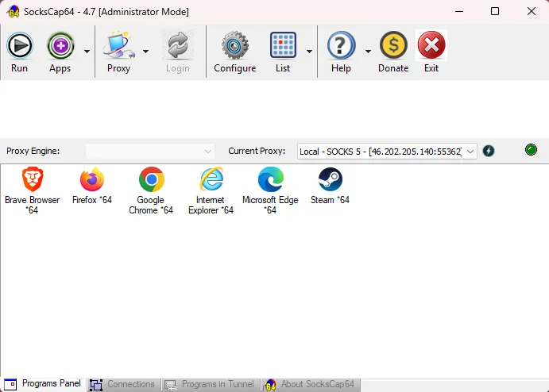Expand the Help dropdown arrow
The image size is (549, 392).
click(368, 52)
